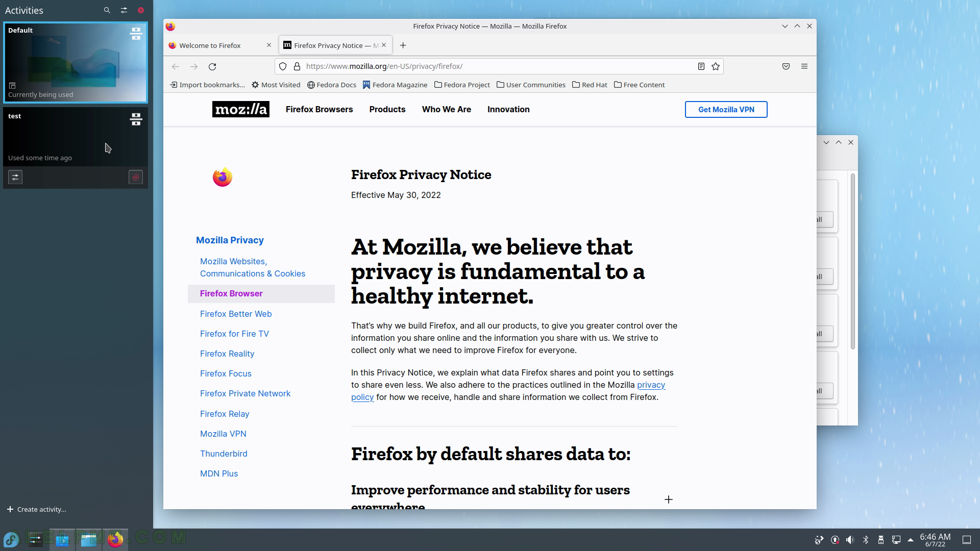Open Fedora Magazine bookmark
Image resolution: width=980 pixels, height=551 pixels.
click(395, 85)
